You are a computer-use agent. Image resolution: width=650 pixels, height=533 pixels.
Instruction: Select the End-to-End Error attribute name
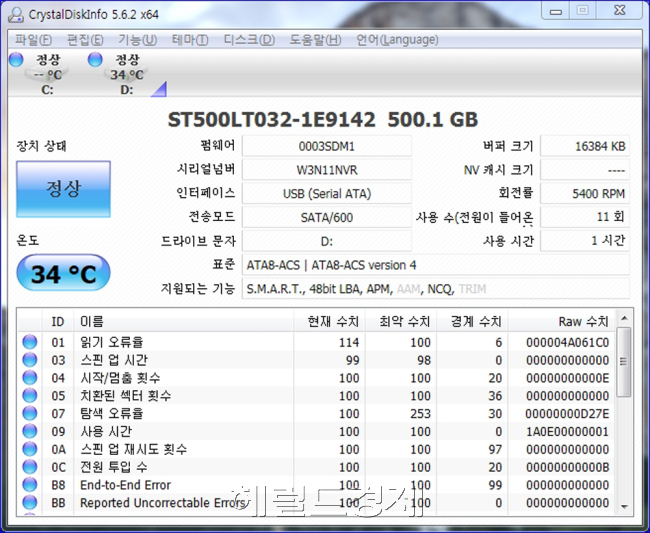pyautogui.click(x=125, y=485)
